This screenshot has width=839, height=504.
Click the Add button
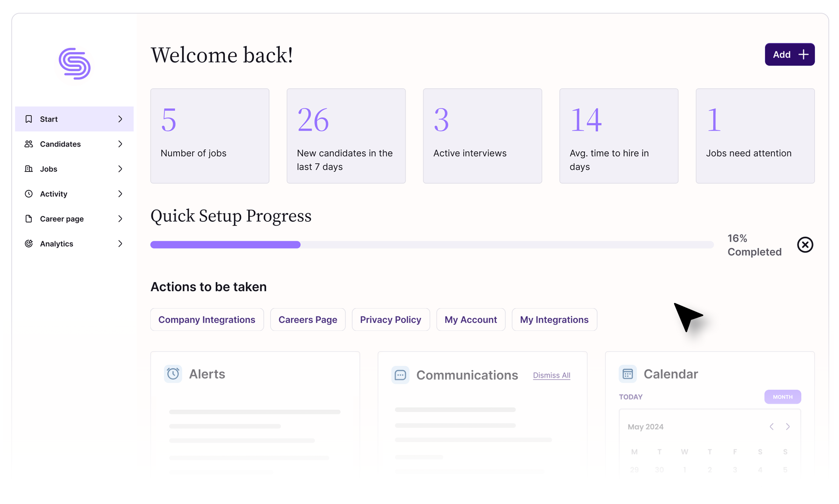point(789,54)
